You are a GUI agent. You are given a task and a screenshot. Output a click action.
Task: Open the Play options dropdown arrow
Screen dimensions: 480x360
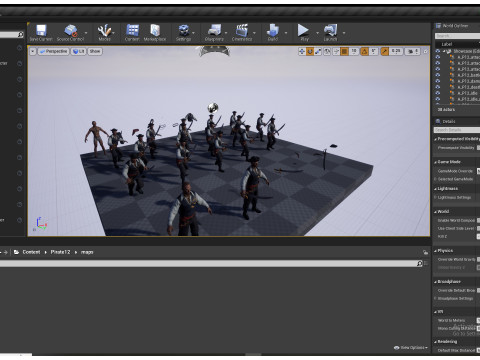[317, 33]
